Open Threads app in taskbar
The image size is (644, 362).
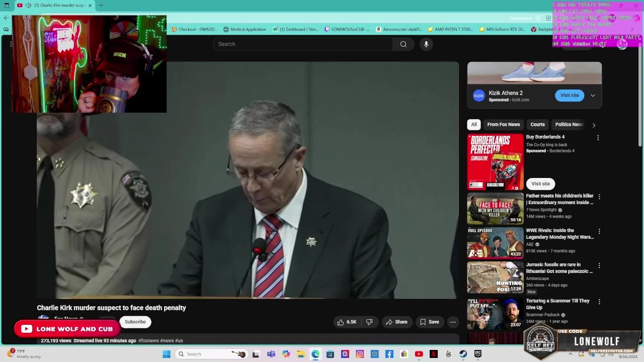click(x=345, y=354)
